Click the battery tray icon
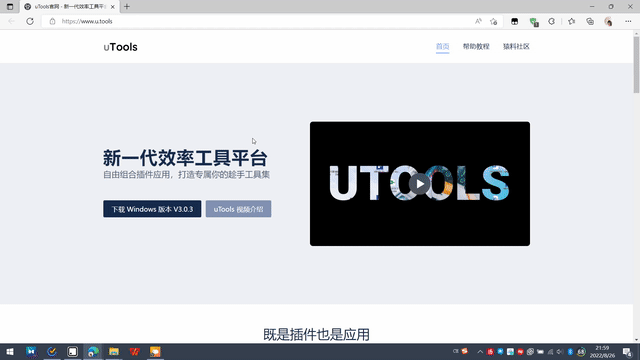 coord(540,352)
